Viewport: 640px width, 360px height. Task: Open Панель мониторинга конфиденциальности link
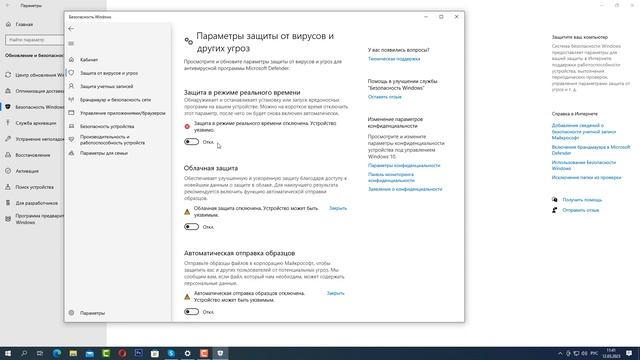(x=391, y=177)
